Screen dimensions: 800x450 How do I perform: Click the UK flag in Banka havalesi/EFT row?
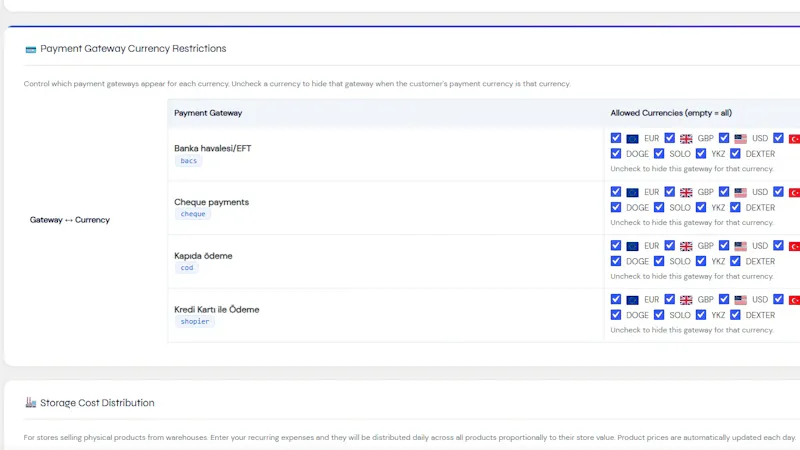pyautogui.click(x=686, y=139)
